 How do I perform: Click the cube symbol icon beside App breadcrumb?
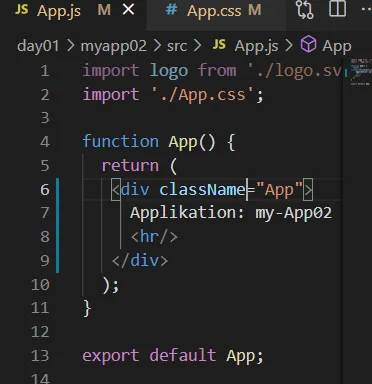[x=308, y=44]
